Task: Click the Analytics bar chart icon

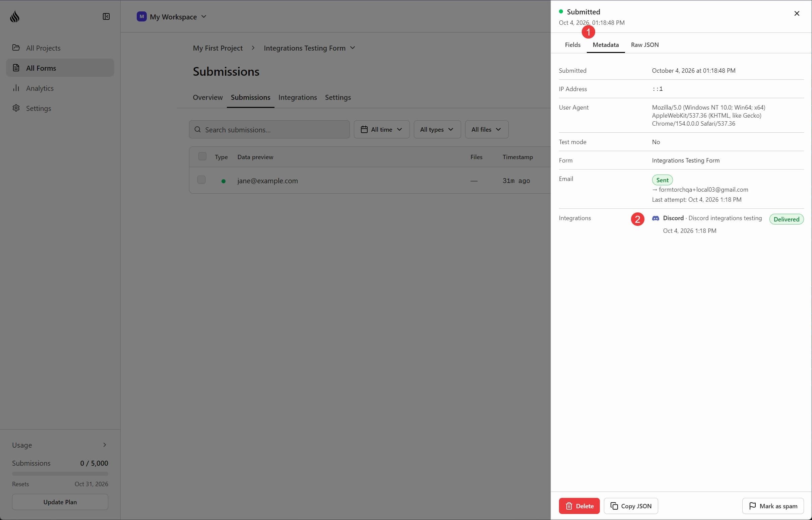Action: point(16,88)
